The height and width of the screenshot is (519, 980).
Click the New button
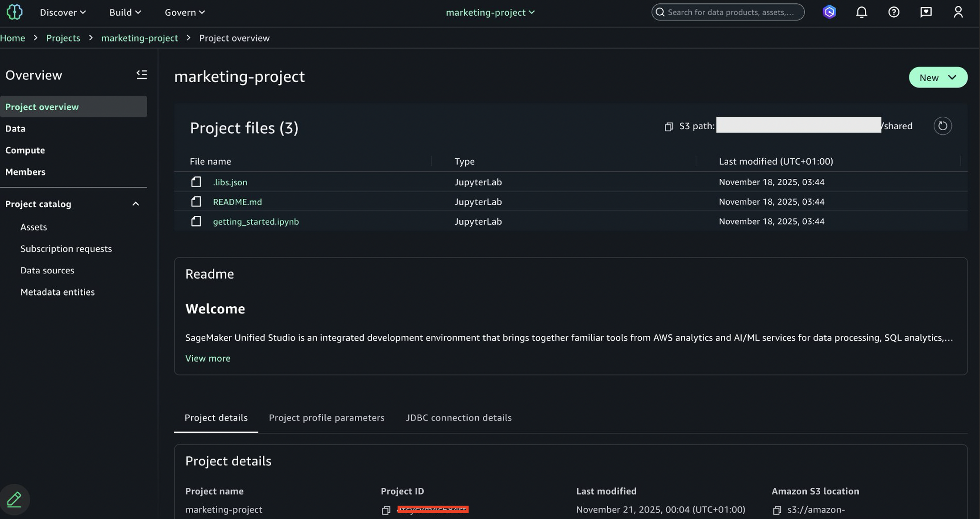point(938,78)
